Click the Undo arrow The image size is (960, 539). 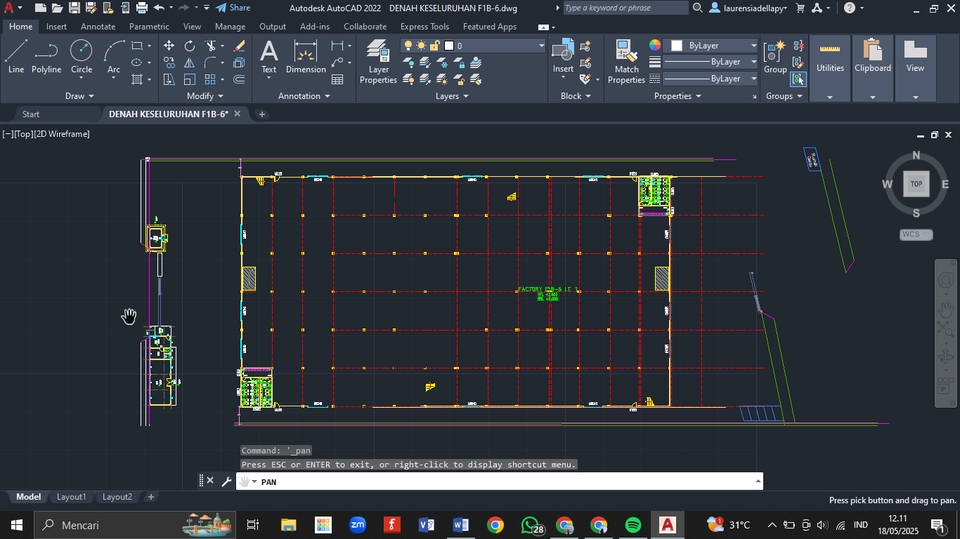click(159, 8)
